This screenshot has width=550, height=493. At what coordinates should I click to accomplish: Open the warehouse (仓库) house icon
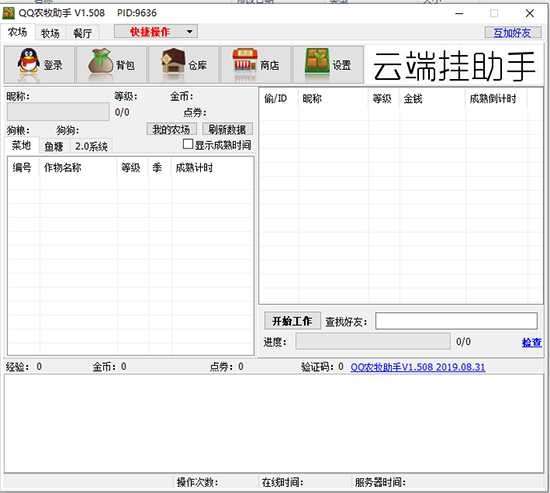173,61
